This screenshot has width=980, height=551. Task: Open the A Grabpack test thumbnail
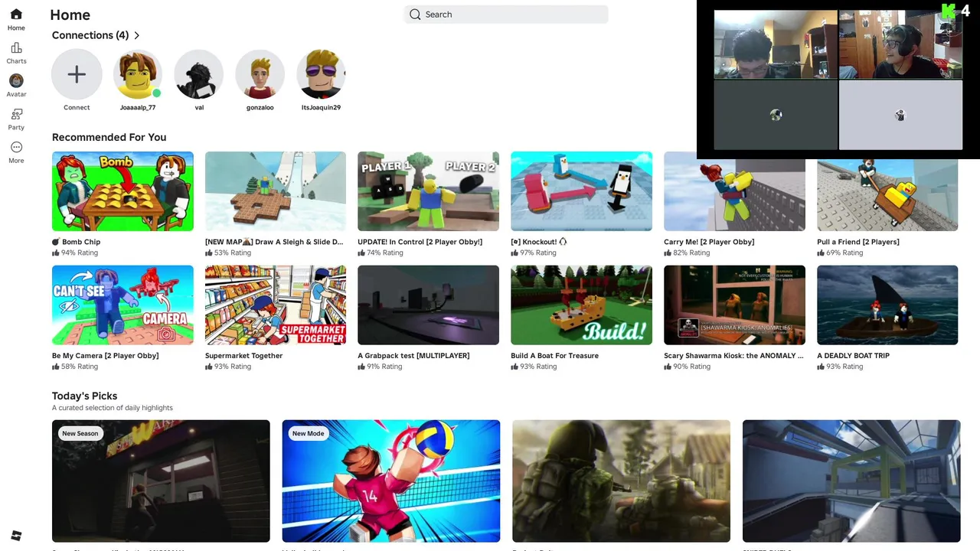428,305
